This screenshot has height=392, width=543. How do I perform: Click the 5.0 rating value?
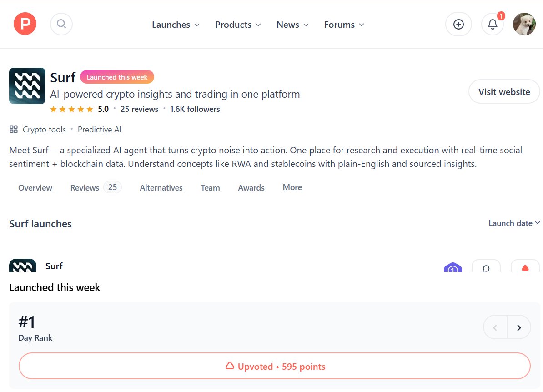(103, 109)
